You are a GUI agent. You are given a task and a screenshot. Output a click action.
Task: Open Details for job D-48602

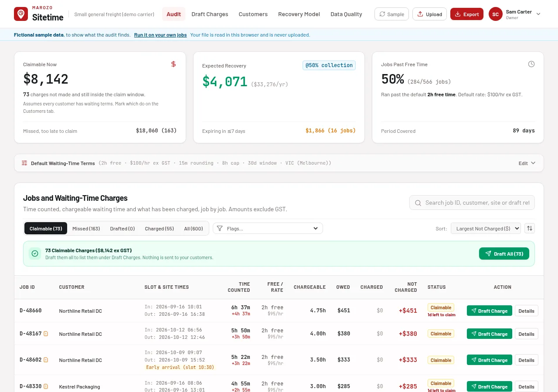coord(526,360)
